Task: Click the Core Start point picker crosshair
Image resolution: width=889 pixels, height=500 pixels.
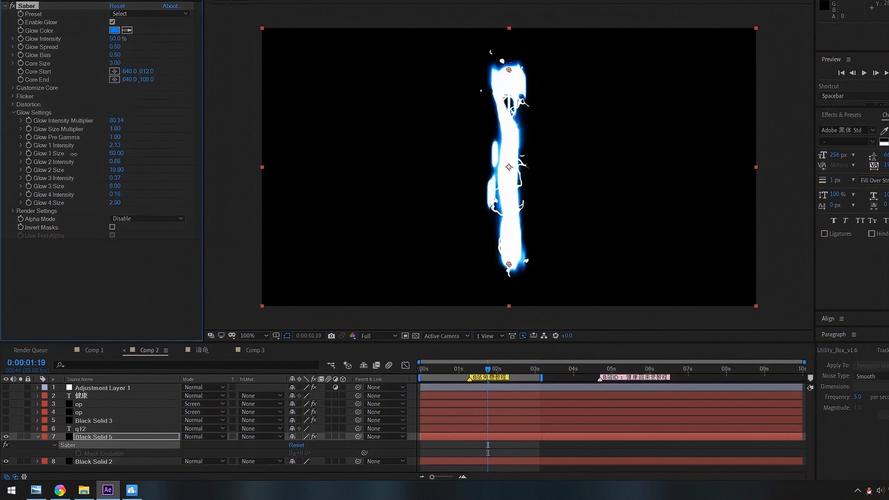Action: click(x=114, y=71)
